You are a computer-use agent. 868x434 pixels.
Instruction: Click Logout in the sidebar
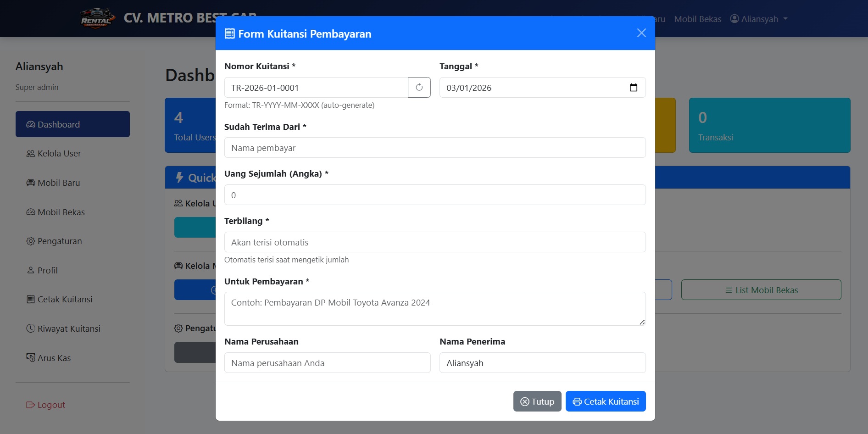click(x=51, y=405)
